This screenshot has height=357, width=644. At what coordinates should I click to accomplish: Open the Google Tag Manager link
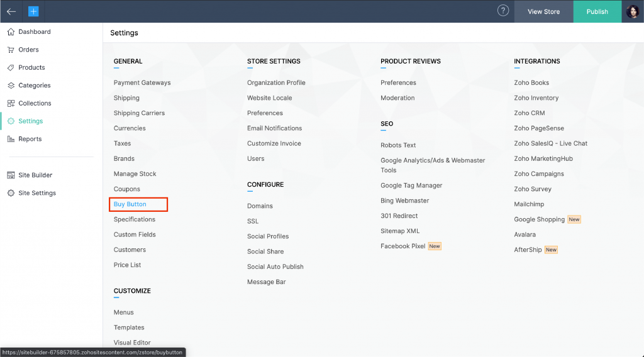click(x=411, y=185)
